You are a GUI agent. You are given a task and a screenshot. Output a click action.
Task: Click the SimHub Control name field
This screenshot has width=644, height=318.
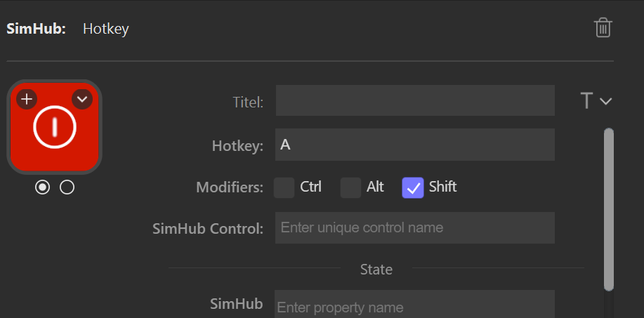[415, 227]
